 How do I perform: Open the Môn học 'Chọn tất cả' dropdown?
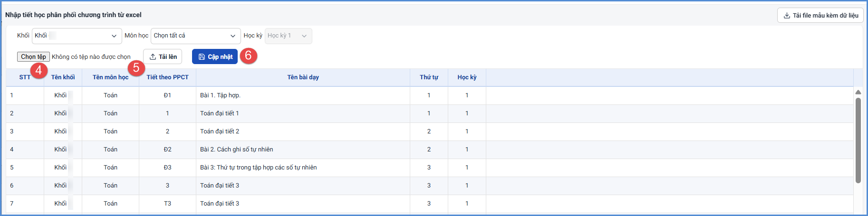pyautogui.click(x=196, y=36)
